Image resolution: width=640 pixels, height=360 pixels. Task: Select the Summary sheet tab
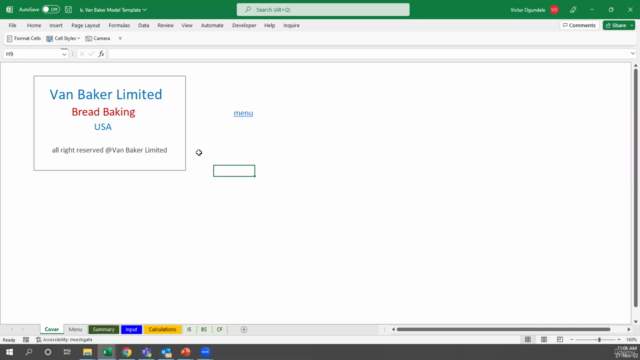pos(103,329)
